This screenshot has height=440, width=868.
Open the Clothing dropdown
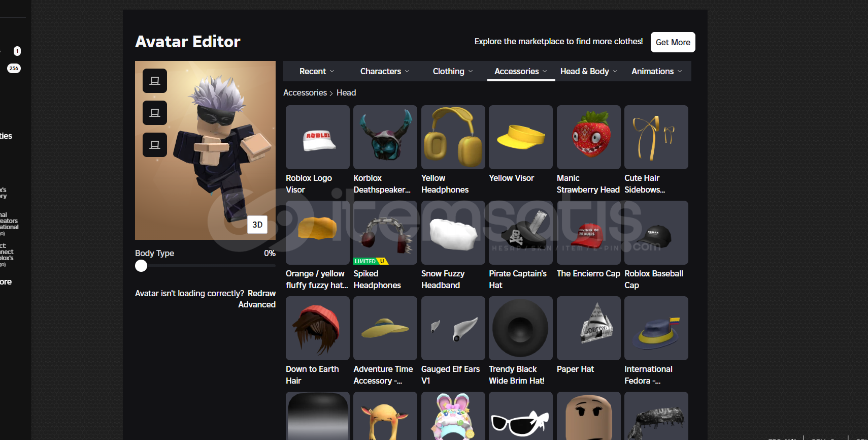(x=453, y=71)
